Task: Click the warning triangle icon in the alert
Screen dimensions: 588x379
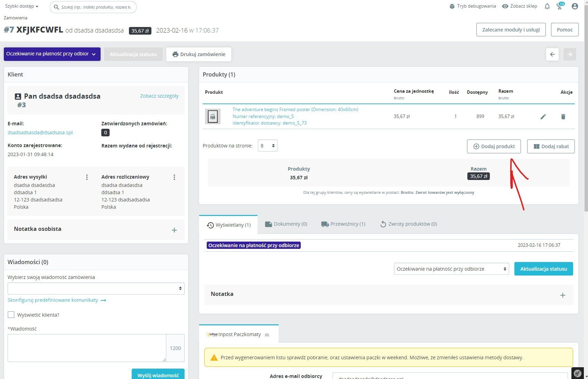Action: click(214, 358)
